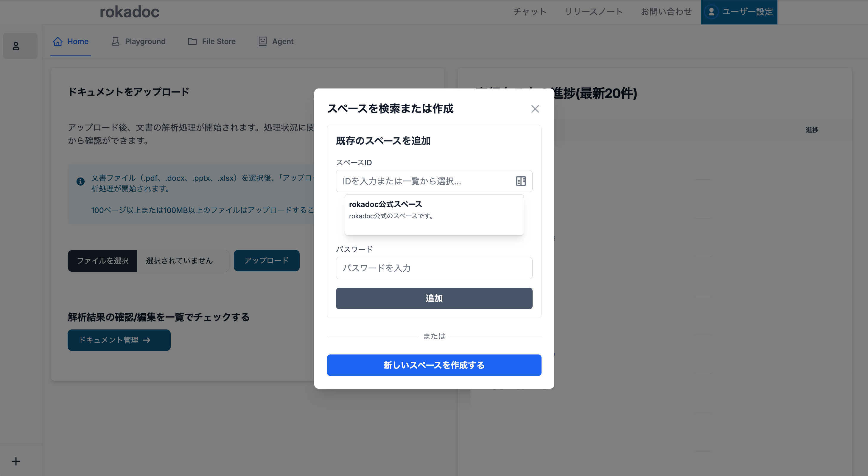Viewport: 868px width, 476px height.
Task: Click the rokadoc logo
Action: tap(129, 12)
